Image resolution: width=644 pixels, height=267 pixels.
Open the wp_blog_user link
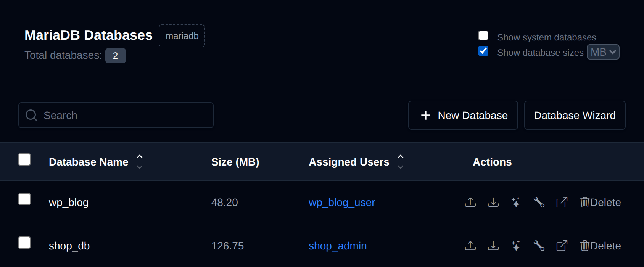(x=342, y=203)
